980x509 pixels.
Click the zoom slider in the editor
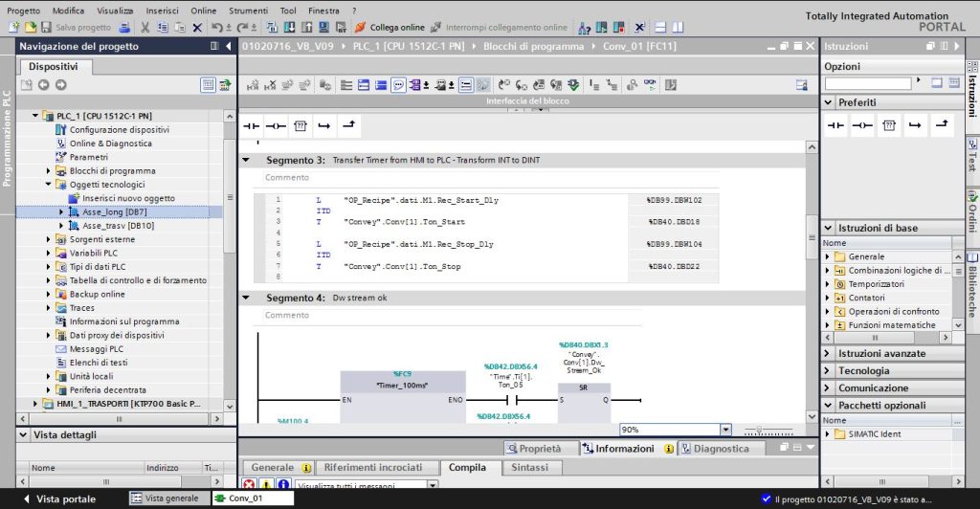coord(768,431)
